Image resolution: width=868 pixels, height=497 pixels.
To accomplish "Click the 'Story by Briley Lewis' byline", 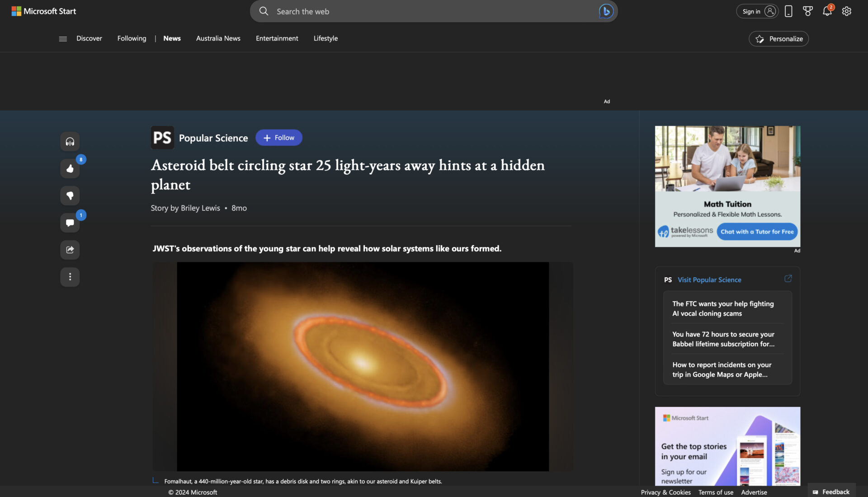I will click(x=185, y=208).
